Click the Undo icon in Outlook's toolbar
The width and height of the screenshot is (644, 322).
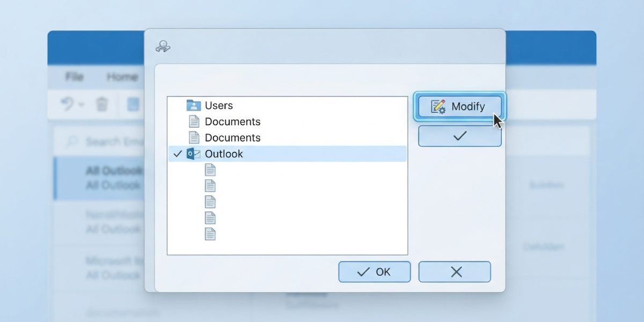point(68,104)
